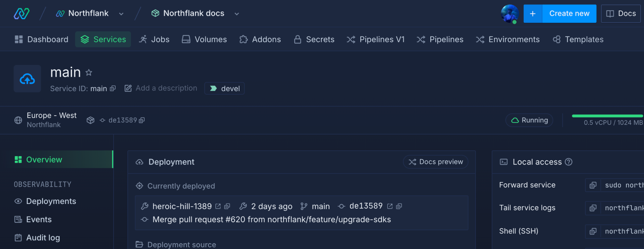Click the 2 days ago timestamp
The height and width of the screenshot is (249, 644).
point(272,206)
